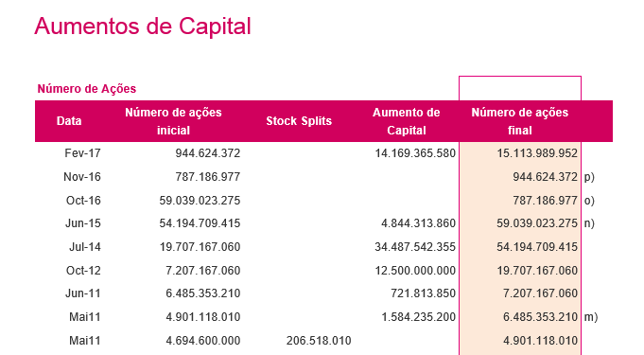Click footnote marker m) beside Mai11 row
Image resolution: width=644 pixels, height=355 pixels.
coord(591,317)
